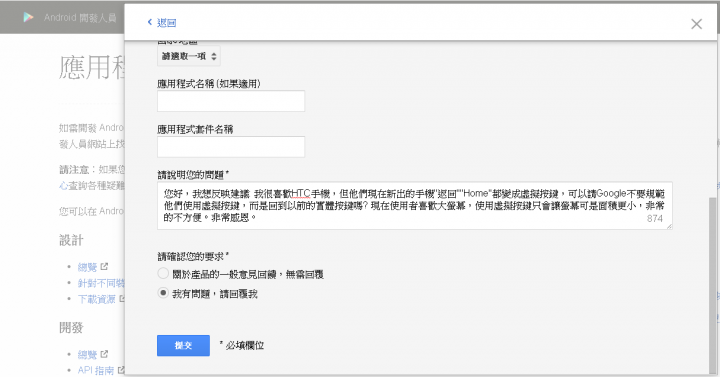This screenshot has height=377, width=720.
Task: Click external-link icon next to 開發 總覽
Action: [x=104, y=354]
